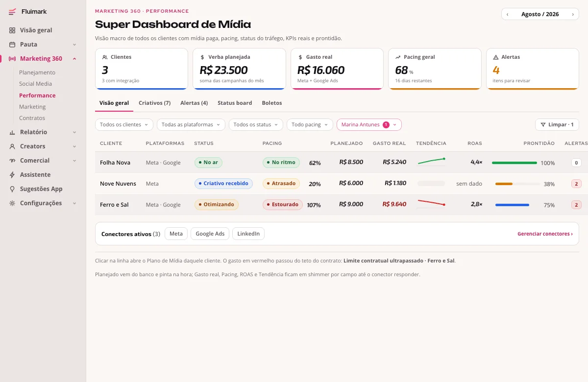
Task: Switch to the Alertas (4) tab
Action: pos(194,103)
